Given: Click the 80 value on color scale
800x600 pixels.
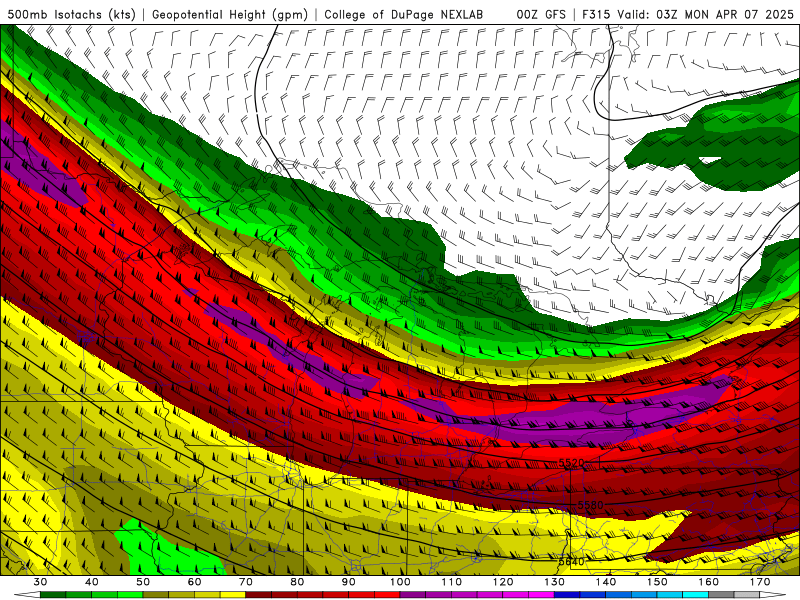Looking at the screenshot, I should 297,582.
